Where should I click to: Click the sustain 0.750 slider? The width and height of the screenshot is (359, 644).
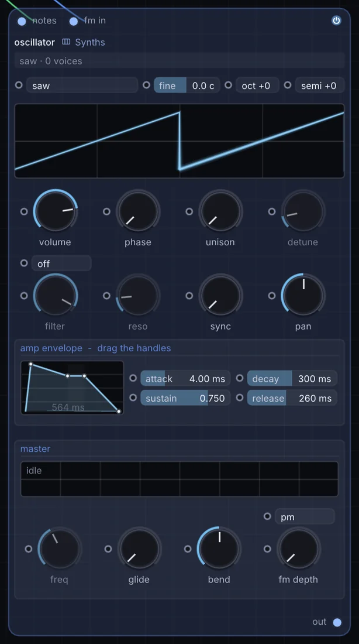pos(185,398)
